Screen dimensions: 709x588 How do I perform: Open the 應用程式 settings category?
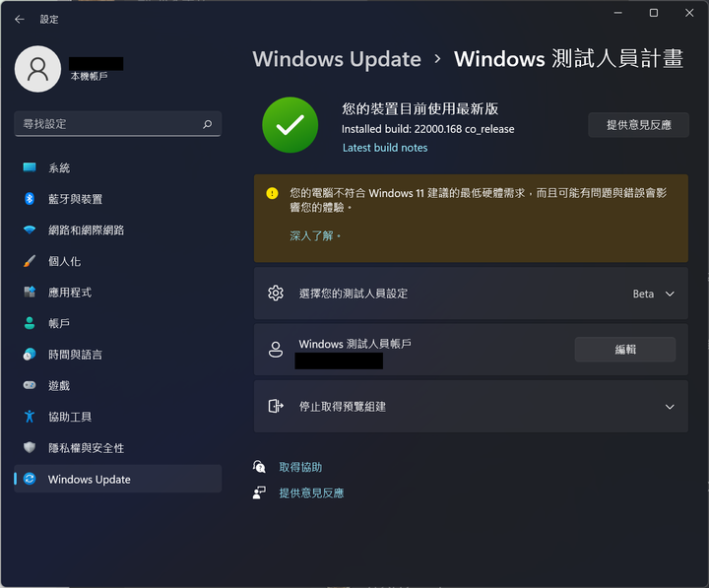pyautogui.click(x=117, y=293)
